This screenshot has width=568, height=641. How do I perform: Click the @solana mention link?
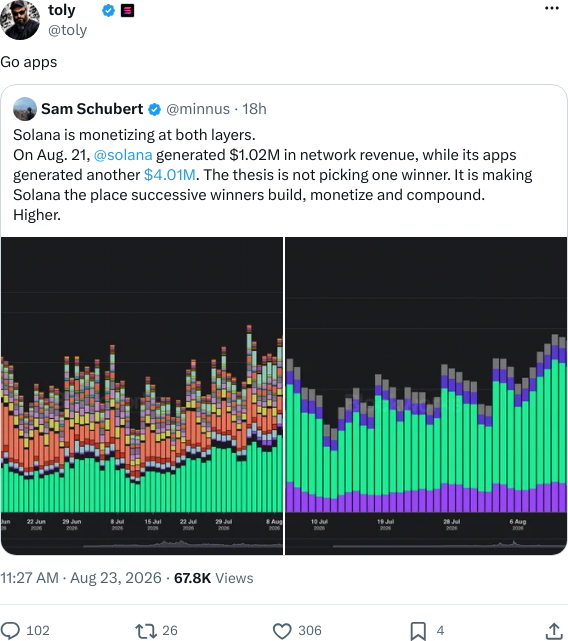point(123,155)
